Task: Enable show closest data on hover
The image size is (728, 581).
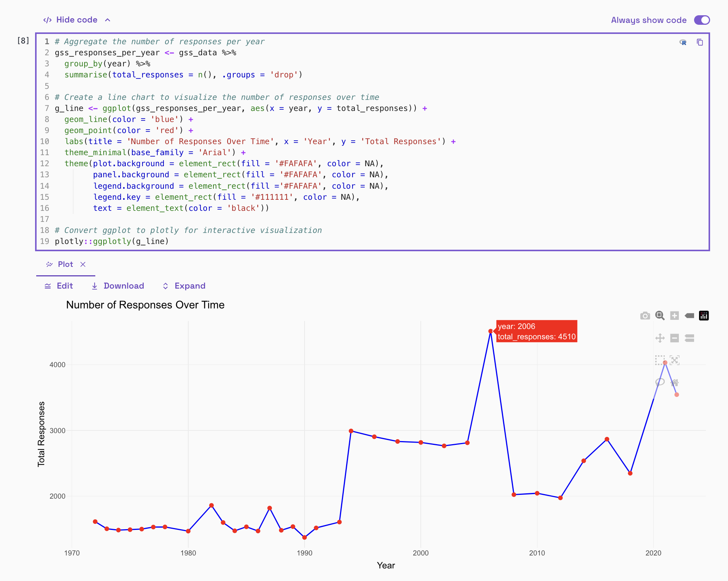Action: 689,316
